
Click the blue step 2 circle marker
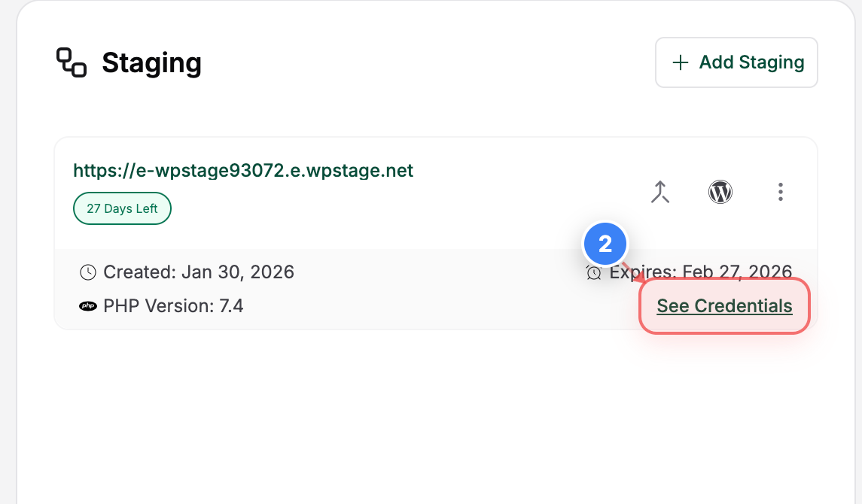coord(605,244)
